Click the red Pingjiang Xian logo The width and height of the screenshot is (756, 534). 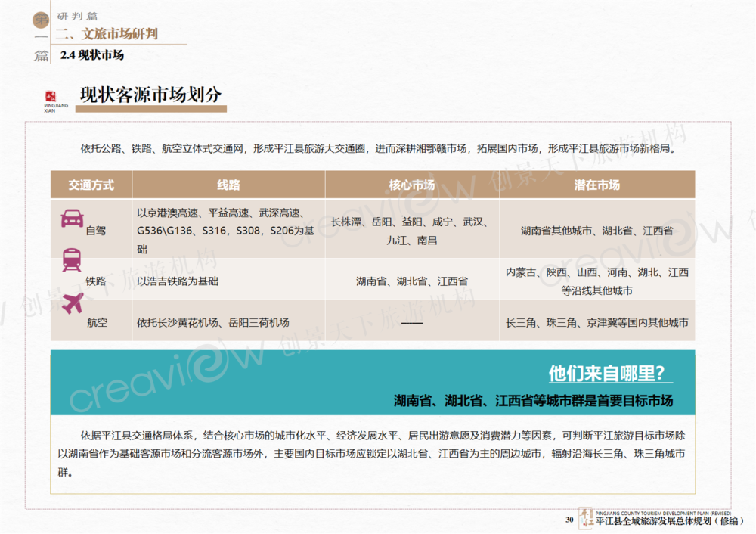(x=51, y=96)
